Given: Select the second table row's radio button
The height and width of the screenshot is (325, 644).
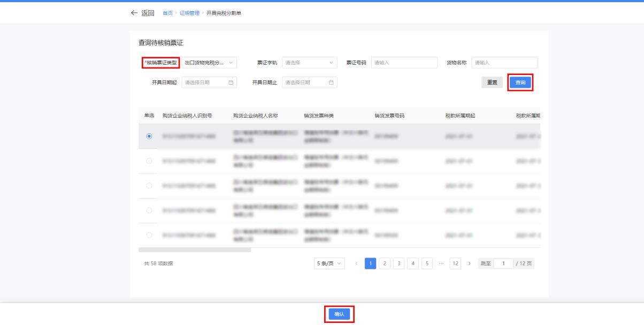Looking at the screenshot, I should coord(148,161).
